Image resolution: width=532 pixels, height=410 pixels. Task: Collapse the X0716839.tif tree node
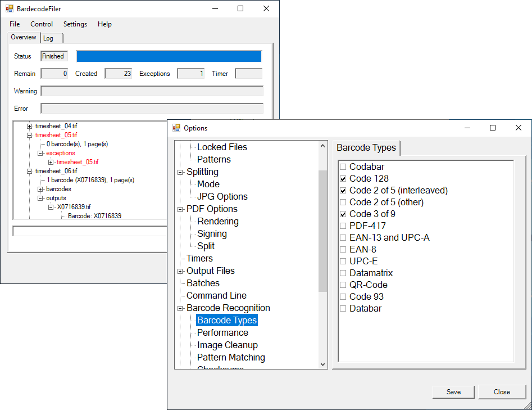point(51,207)
